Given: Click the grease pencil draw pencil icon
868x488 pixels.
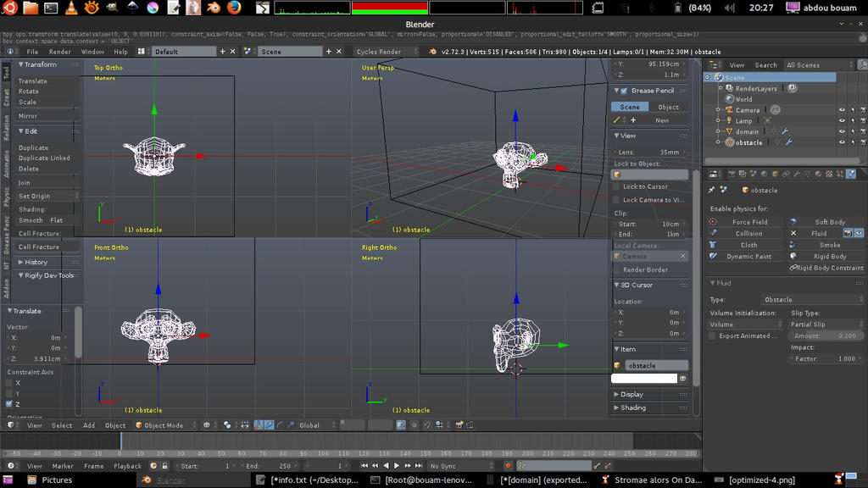Looking at the screenshot, I should [x=617, y=120].
